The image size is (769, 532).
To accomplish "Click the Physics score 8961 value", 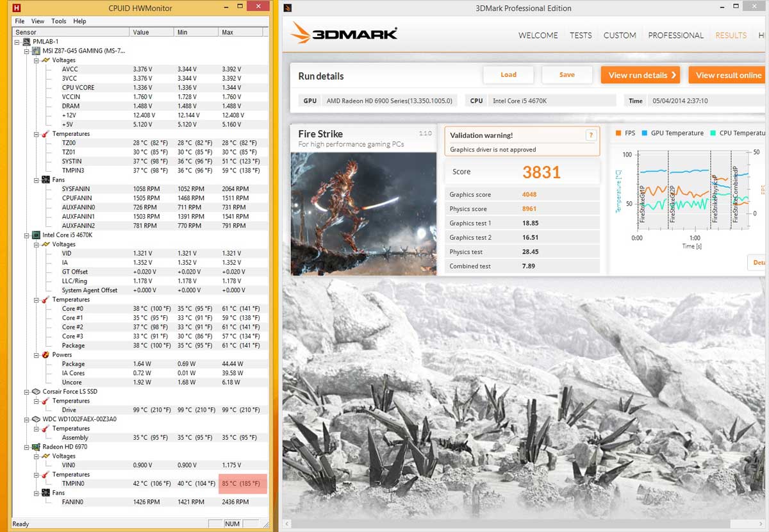I will 529,209.
